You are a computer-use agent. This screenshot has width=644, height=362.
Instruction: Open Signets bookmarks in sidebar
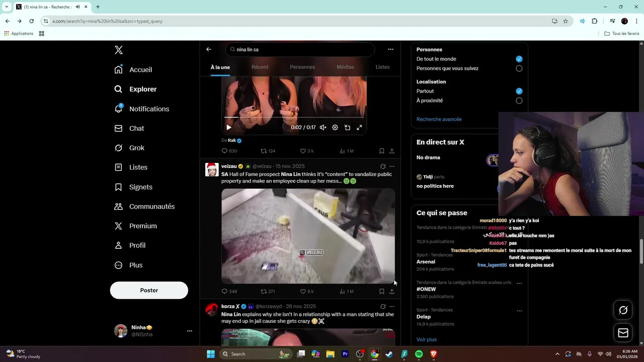tap(134, 187)
